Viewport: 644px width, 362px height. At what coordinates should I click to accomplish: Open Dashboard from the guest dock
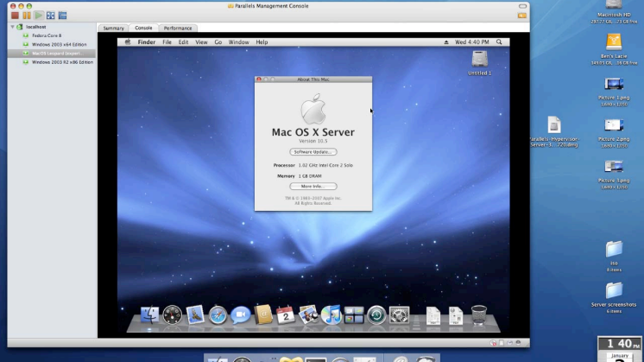[172, 315]
